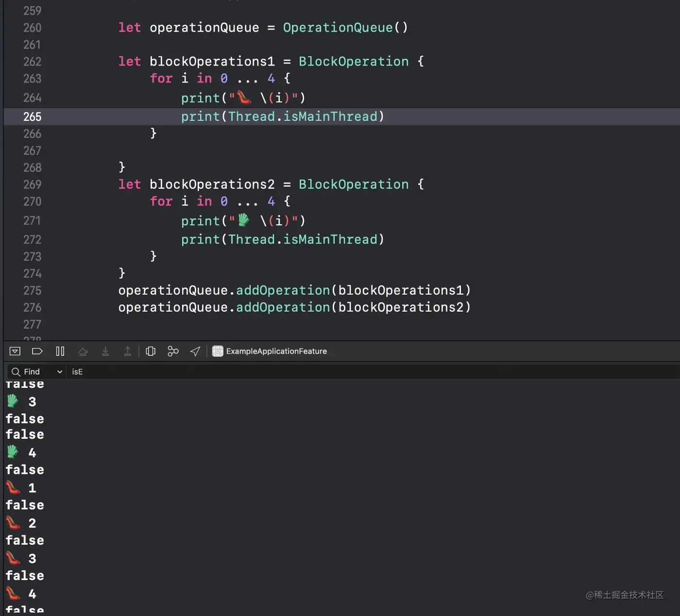Click the glove print statement on line 271
680x616 pixels.
243,221
